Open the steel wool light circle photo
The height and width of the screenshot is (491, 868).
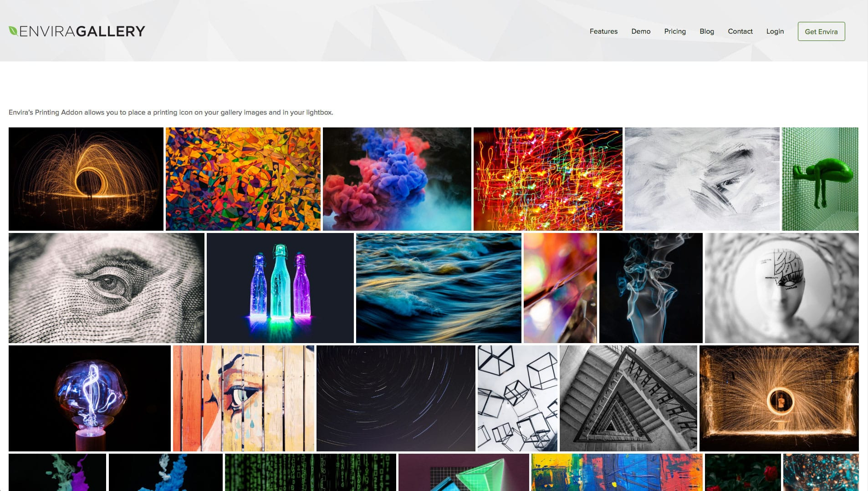[x=86, y=179]
